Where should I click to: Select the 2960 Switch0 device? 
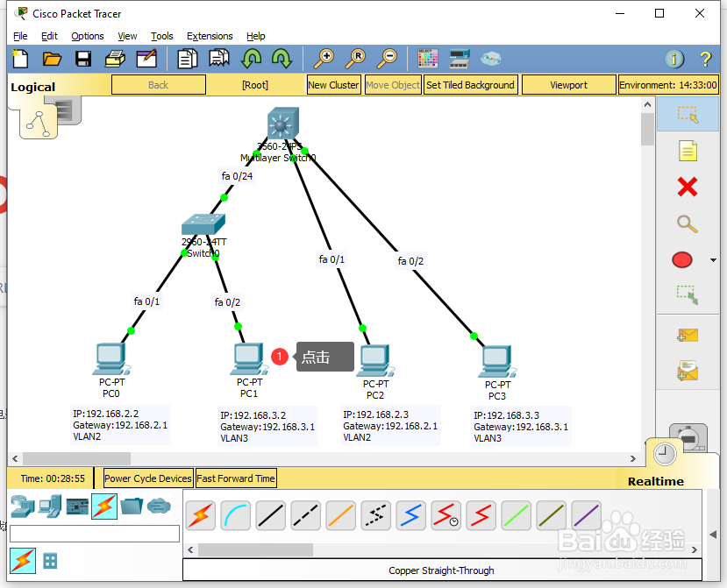tap(203, 223)
